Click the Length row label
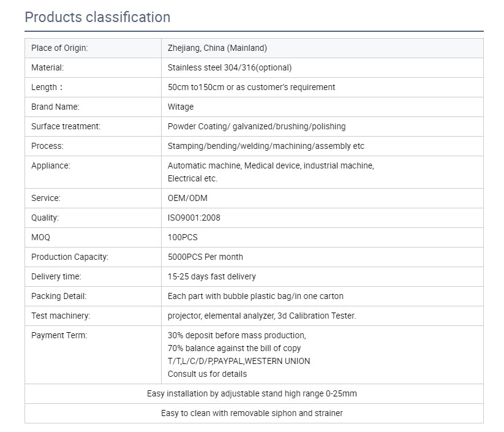The image size is (504, 432). coord(47,88)
